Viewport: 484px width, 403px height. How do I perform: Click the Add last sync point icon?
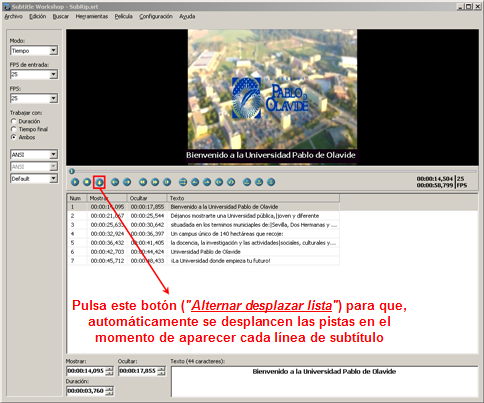click(259, 182)
